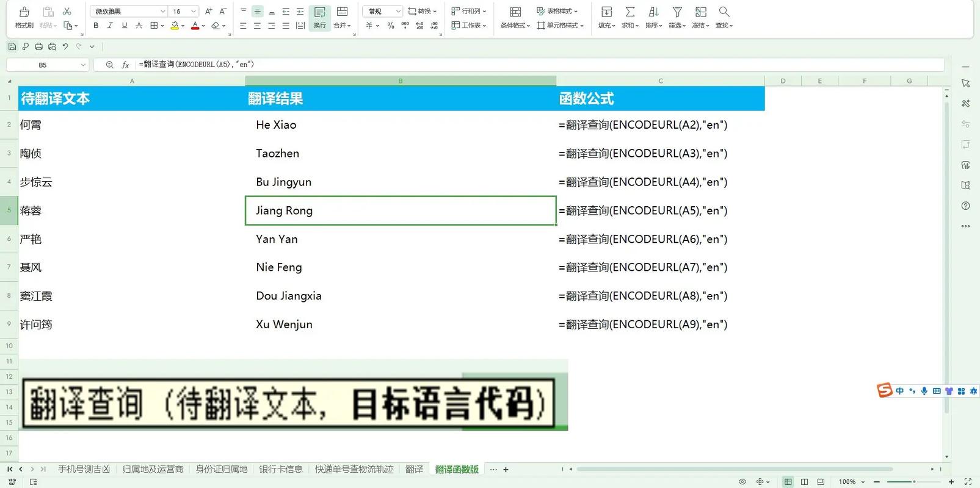Image resolution: width=980 pixels, height=488 pixels.
Task: Open Rows and Columns (行和列) menu
Action: [x=469, y=12]
